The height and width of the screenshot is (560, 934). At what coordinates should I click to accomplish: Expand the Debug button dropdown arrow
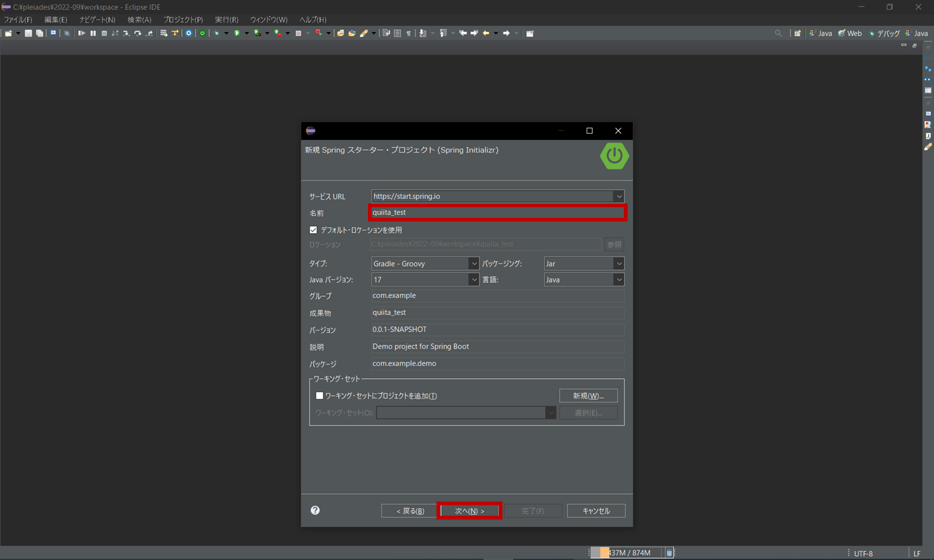[226, 33]
